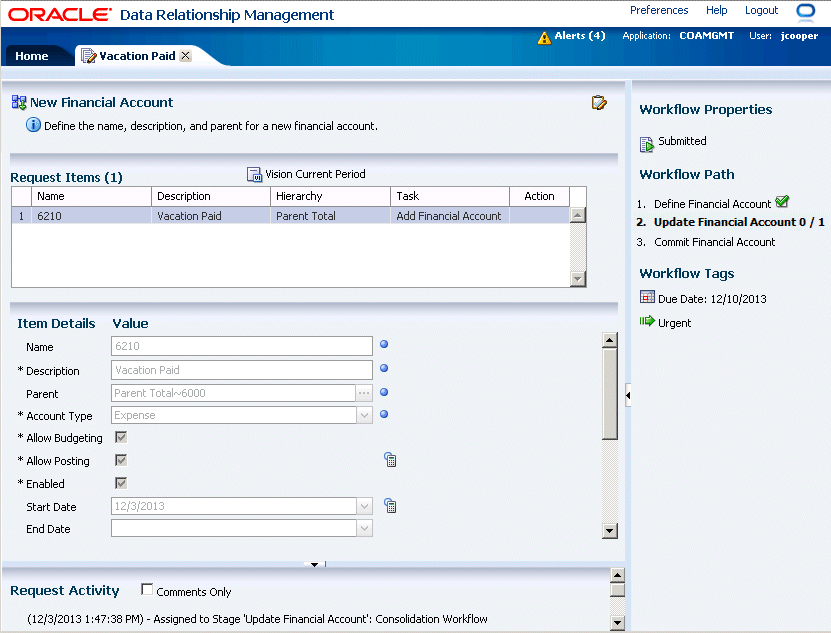Click the blue dot next to Account Type

point(384,414)
